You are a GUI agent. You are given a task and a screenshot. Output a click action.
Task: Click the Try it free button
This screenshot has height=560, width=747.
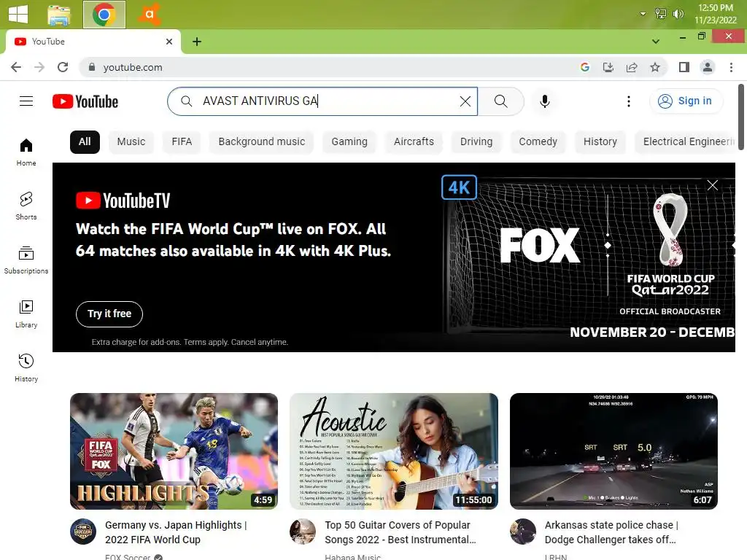point(109,314)
